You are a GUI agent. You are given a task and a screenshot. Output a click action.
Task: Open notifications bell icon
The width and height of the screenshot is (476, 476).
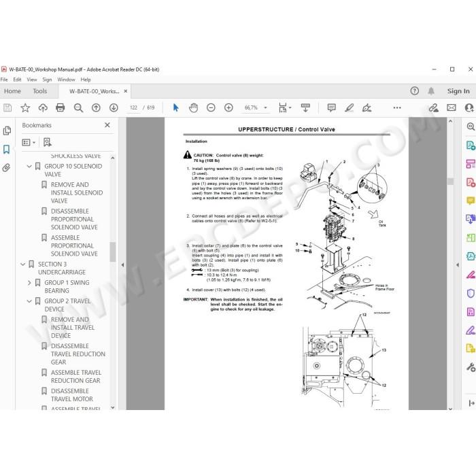pos(431,90)
